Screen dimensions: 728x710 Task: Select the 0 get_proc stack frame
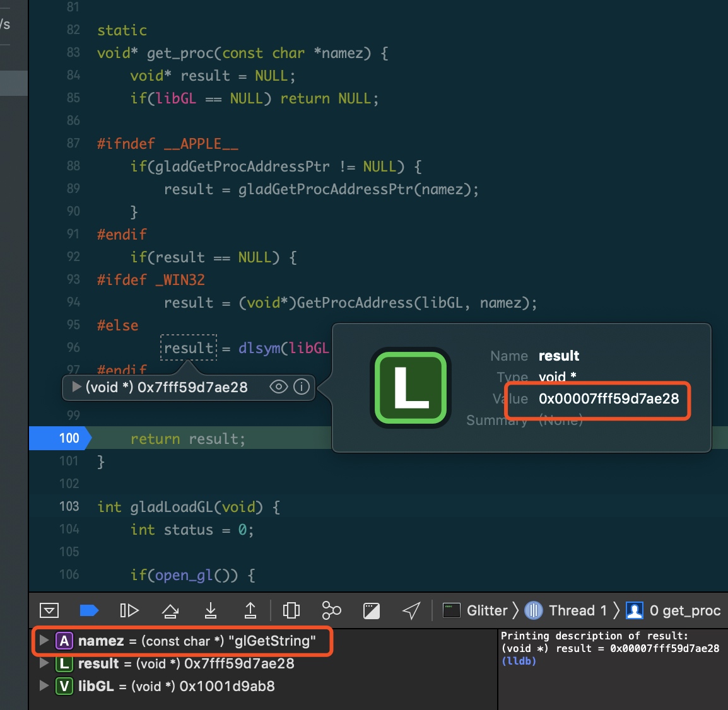(x=681, y=610)
